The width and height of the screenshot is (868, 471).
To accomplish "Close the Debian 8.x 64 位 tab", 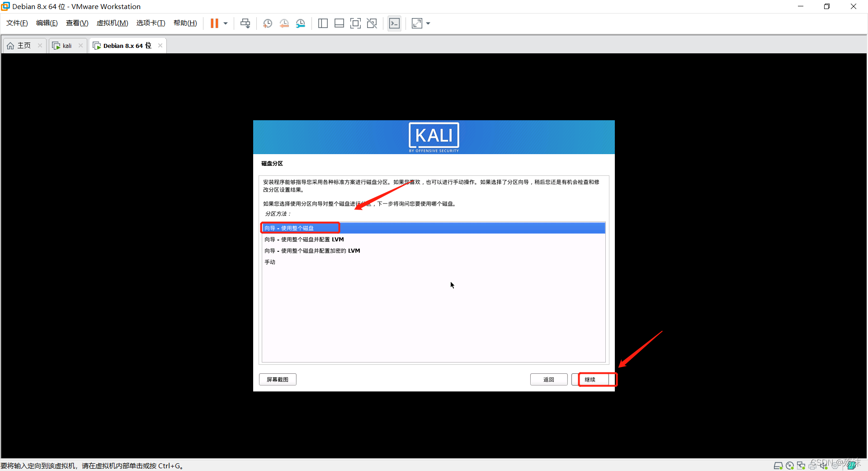I will (x=160, y=46).
